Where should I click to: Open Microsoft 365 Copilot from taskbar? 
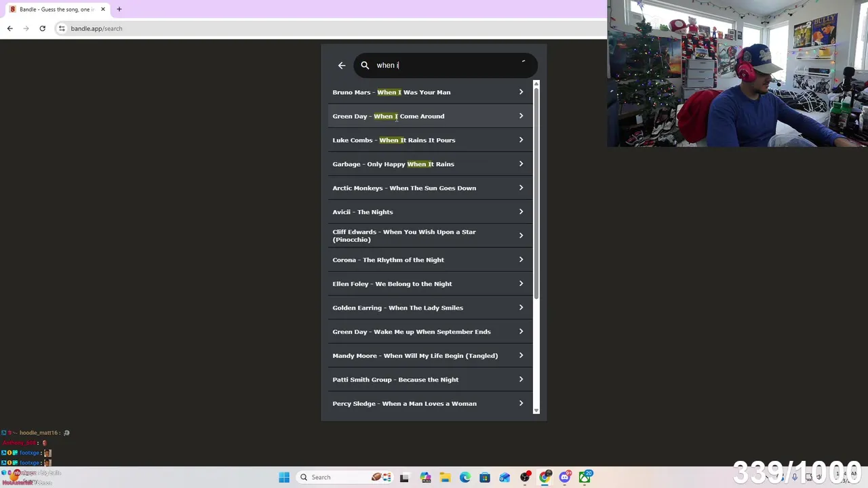pyautogui.click(x=425, y=477)
